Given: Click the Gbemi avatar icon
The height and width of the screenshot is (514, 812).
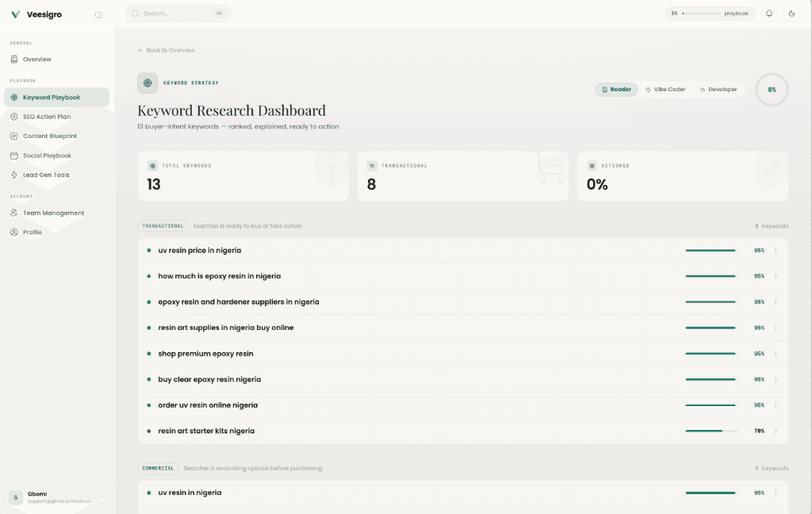Looking at the screenshot, I should coord(16,497).
